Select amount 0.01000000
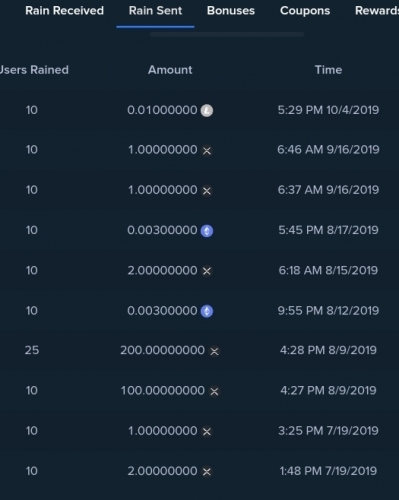Image resolution: width=399 pixels, height=500 pixels. click(162, 110)
